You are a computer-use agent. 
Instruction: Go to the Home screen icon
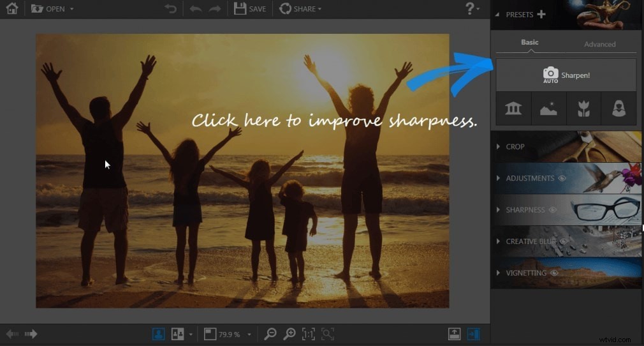click(x=12, y=8)
